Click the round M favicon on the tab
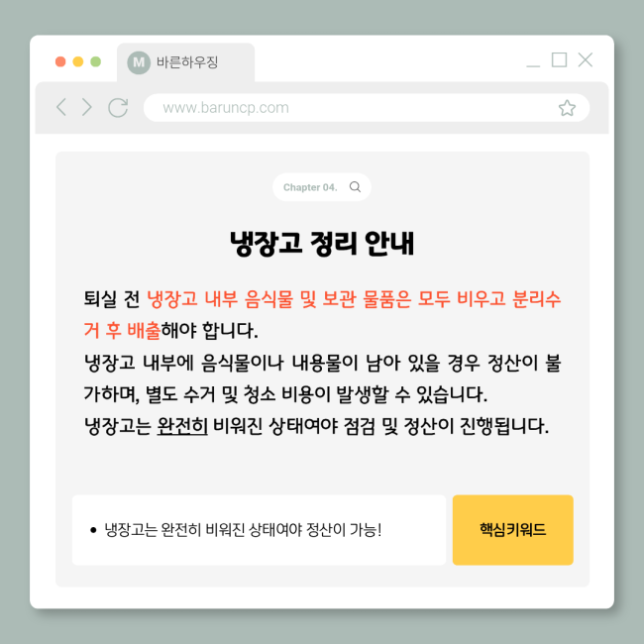Viewport: 644px width, 644px height. tap(139, 62)
